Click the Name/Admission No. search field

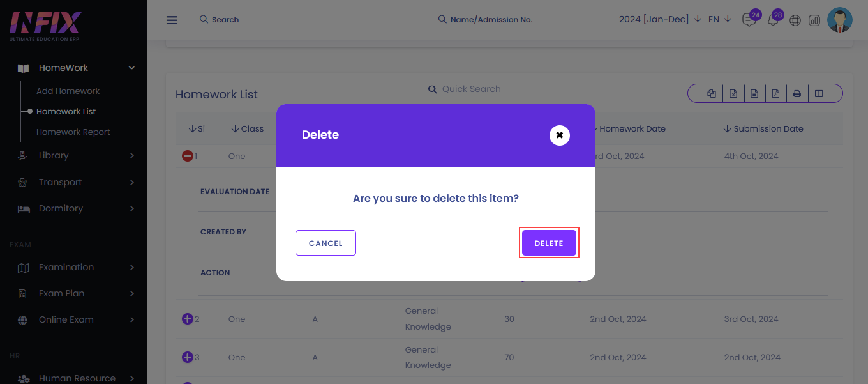click(x=485, y=20)
